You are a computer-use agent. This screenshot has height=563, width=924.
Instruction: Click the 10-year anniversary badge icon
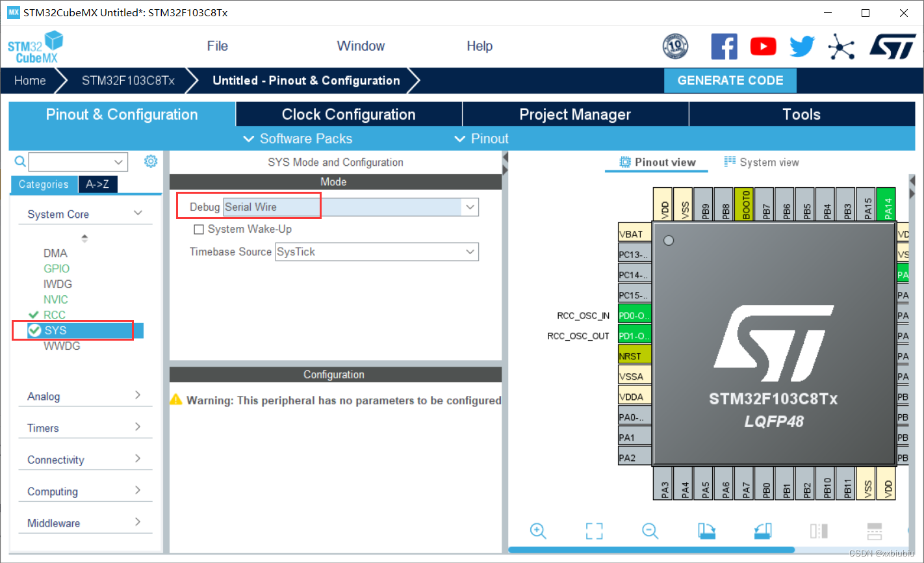[x=675, y=46]
